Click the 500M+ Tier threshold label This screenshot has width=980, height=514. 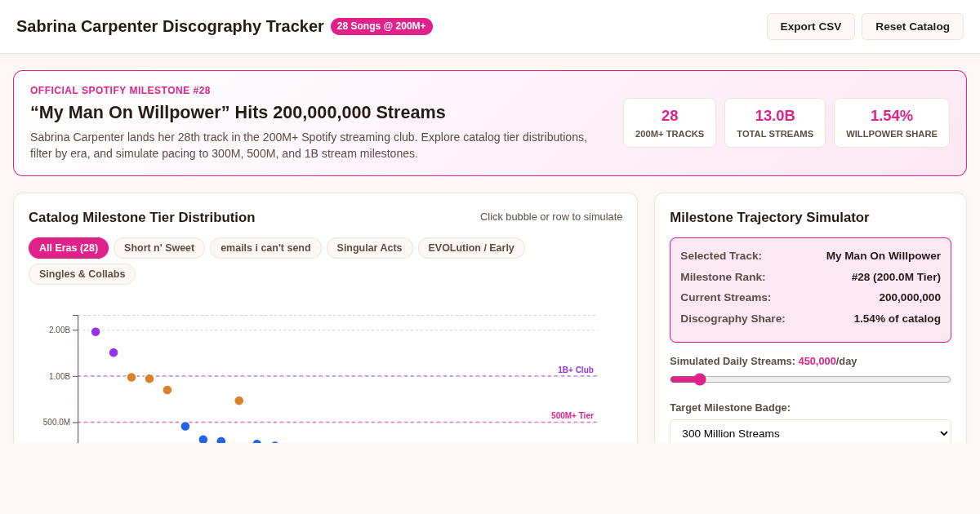point(572,416)
